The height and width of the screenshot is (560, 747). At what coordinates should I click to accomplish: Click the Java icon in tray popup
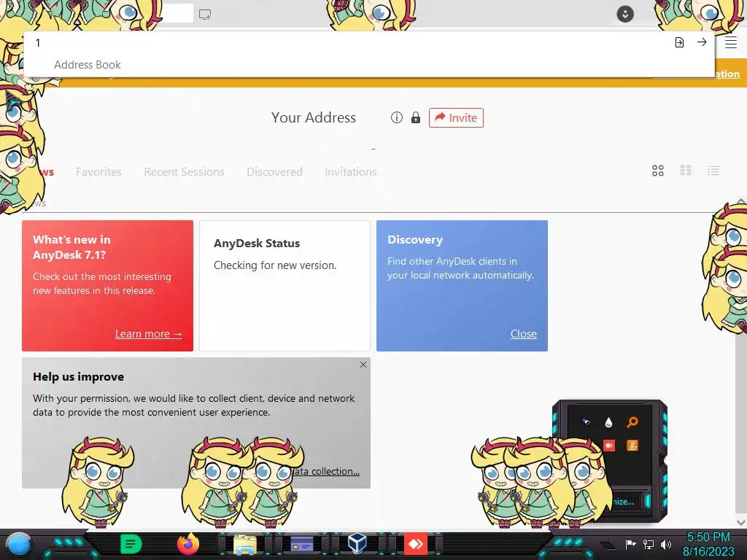(632, 446)
